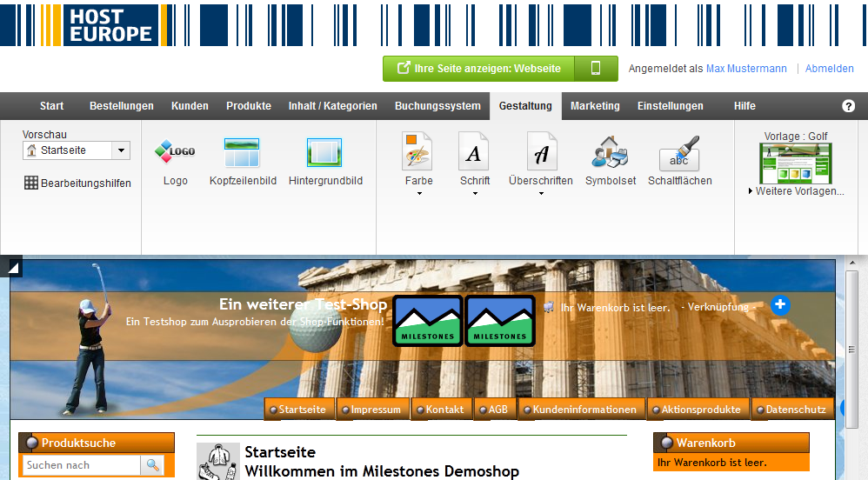This screenshot has height=480, width=868.
Task: Open the Schaltflächen button styles tool
Action: (680, 161)
